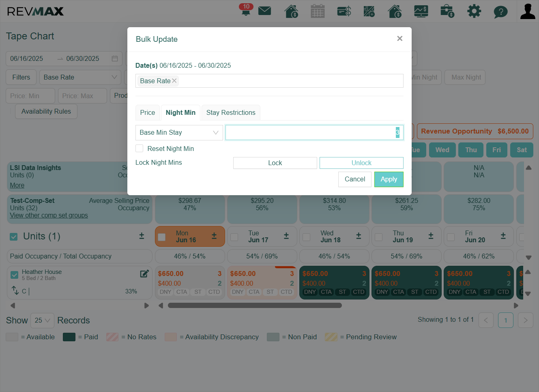Open the date range calendar icon

pos(115,58)
